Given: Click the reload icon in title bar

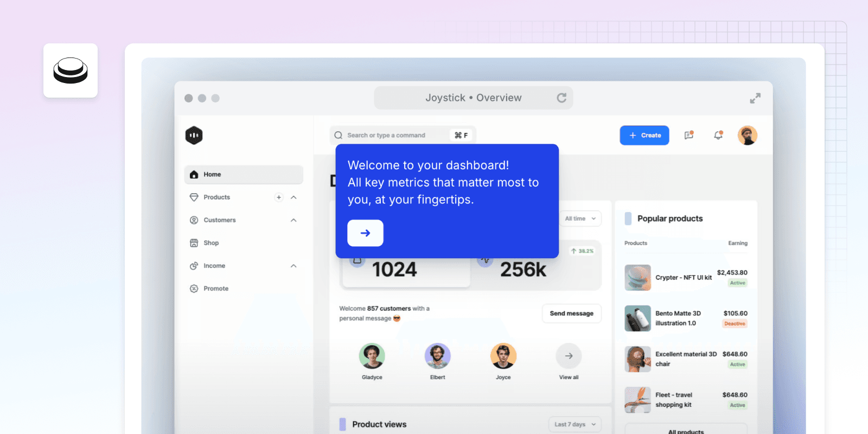Looking at the screenshot, I should click(x=561, y=98).
